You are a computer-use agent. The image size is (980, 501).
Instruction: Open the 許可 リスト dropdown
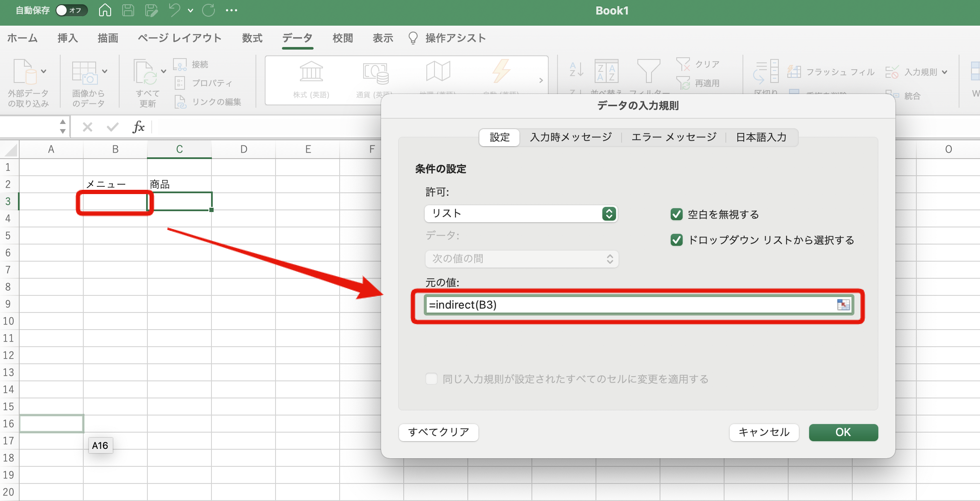[521, 213]
